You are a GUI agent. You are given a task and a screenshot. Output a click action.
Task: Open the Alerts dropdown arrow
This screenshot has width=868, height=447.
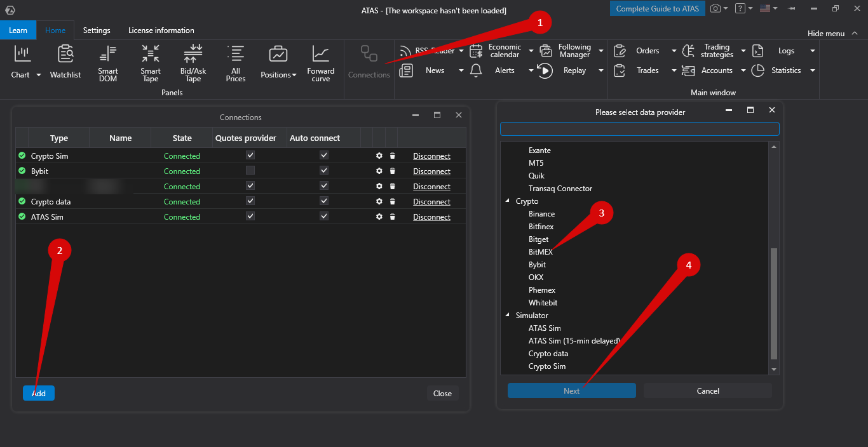[531, 70]
